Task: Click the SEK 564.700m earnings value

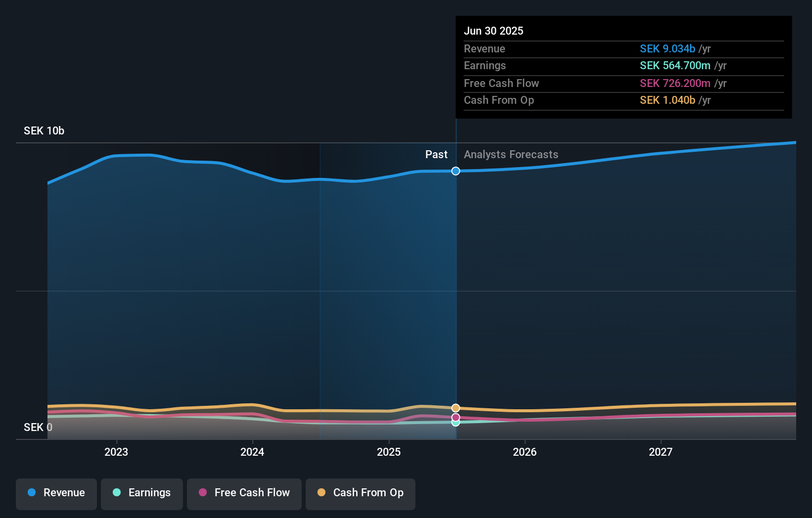Action: click(675, 65)
